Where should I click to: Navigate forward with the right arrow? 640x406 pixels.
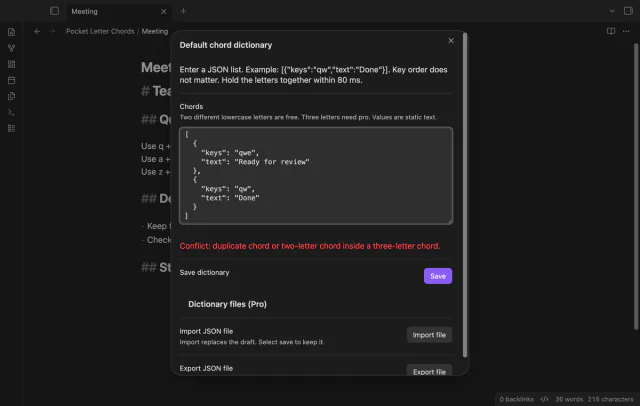point(52,31)
